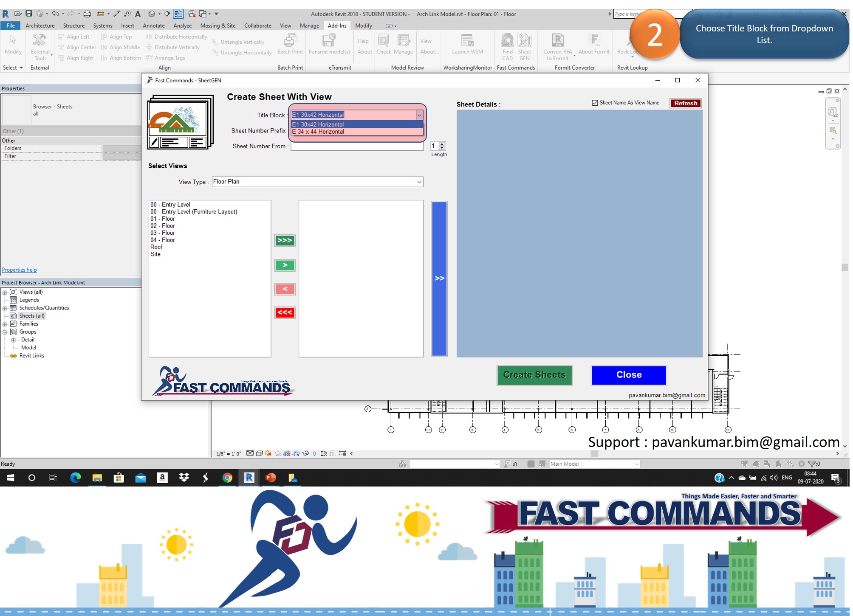Open PowerPoint from the taskbar
This screenshot has width=853, height=616.
tap(271, 478)
